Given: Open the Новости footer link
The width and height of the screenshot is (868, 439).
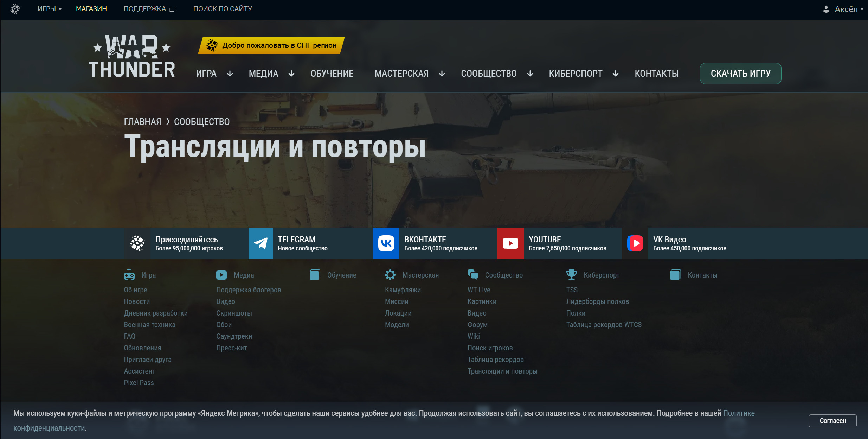Looking at the screenshot, I should [x=137, y=301].
